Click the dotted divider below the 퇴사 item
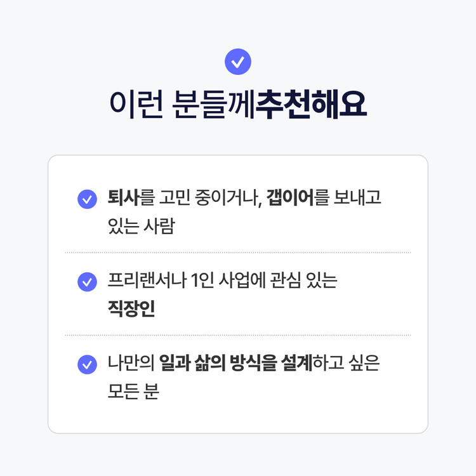 coord(237,253)
